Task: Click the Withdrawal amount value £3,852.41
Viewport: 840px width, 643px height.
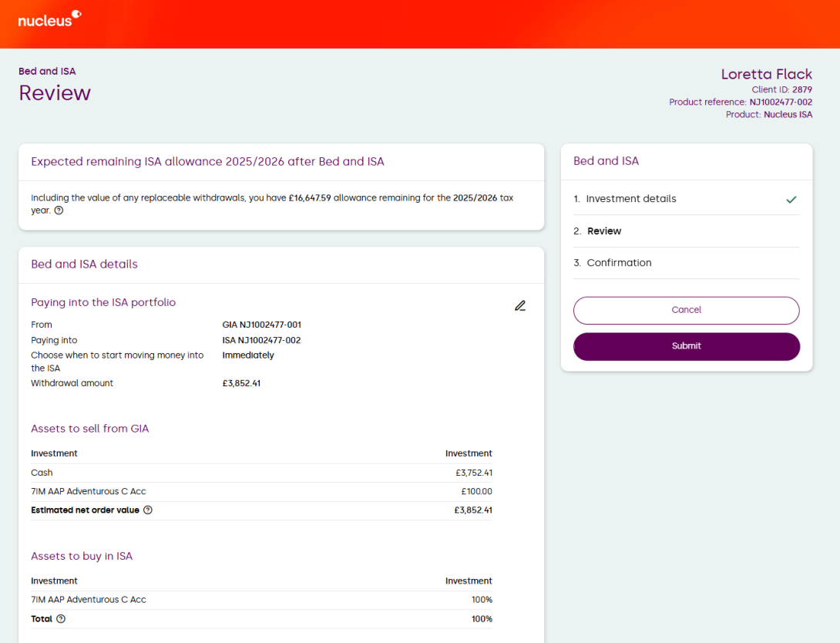Action: [241, 383]
